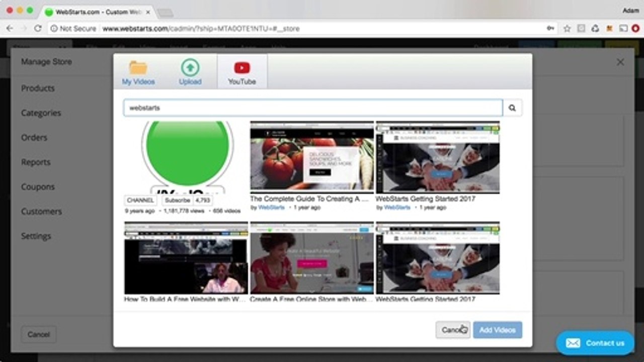This screenshot has height=362, width=644.
Task: Click the Cast screen icon
Action: 623,29
